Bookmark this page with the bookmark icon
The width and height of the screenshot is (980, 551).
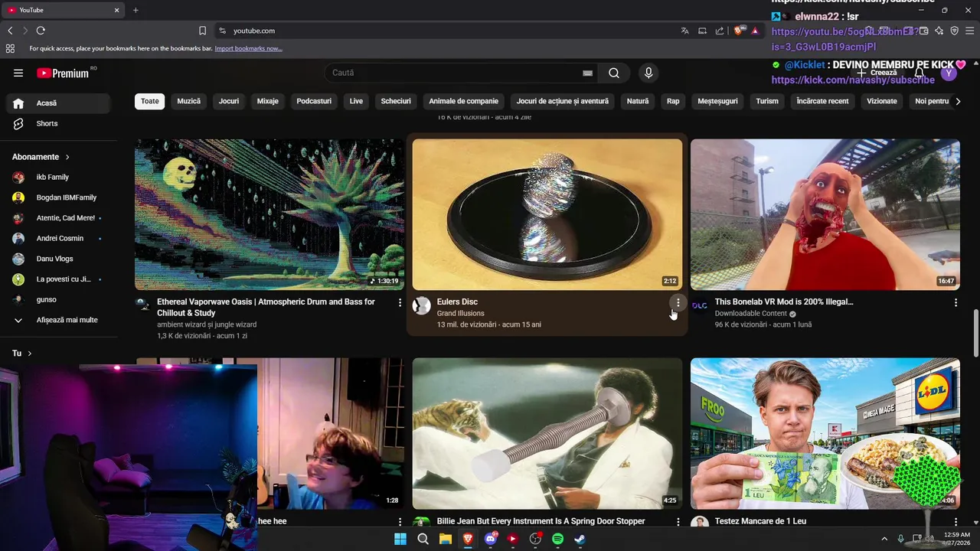tap(202, 31)
